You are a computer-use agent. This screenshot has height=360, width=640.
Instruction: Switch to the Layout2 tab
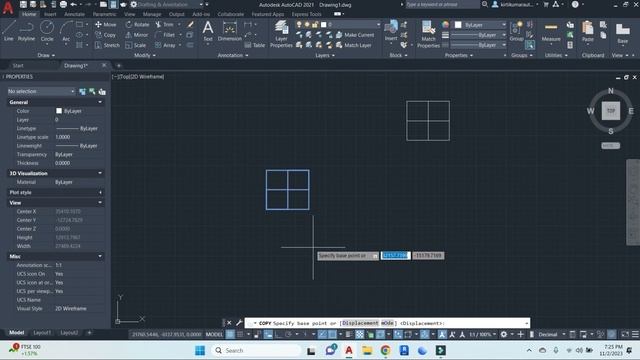pos(69,333)
